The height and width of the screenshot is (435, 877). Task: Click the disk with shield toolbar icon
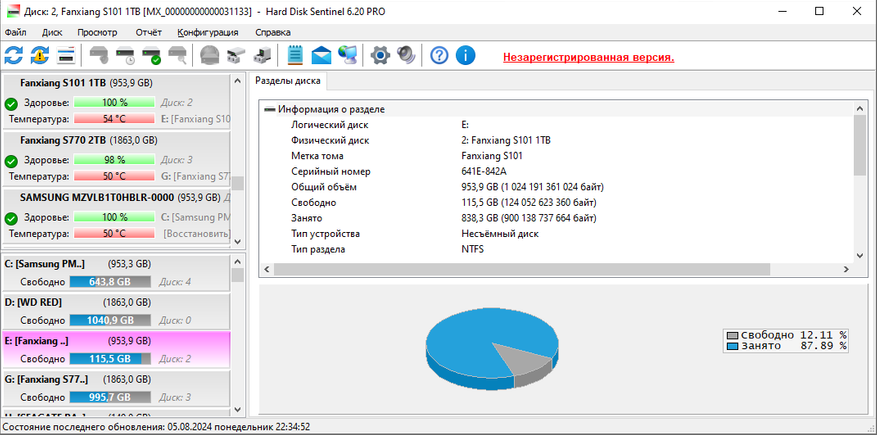(x=100, y=55)
